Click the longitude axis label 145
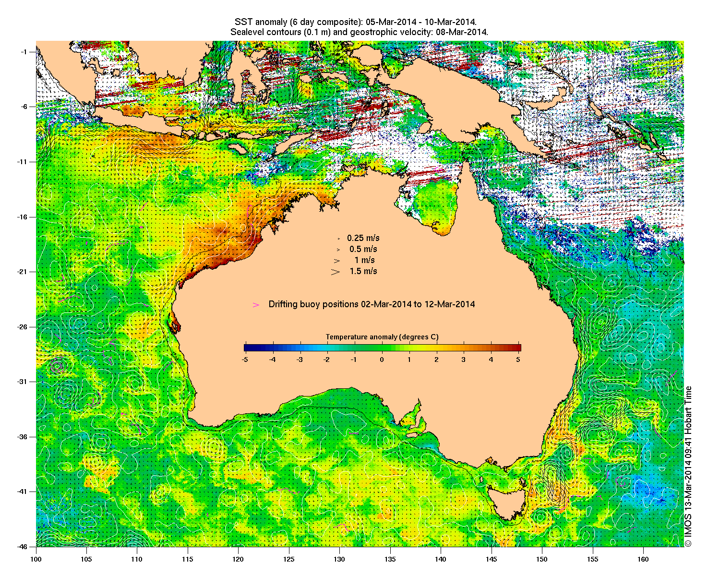The height and width of the screenshot is (588, 720). (492, 559)
